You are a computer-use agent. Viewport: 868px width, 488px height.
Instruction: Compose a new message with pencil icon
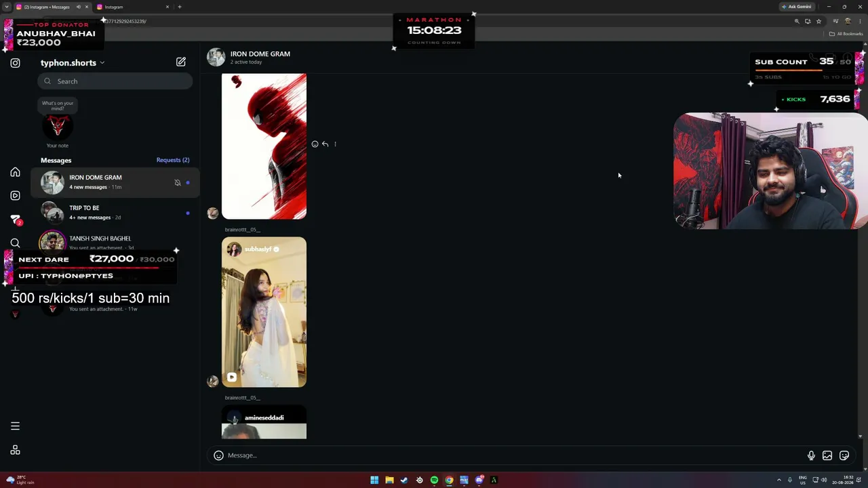click(x=181, y=62)
